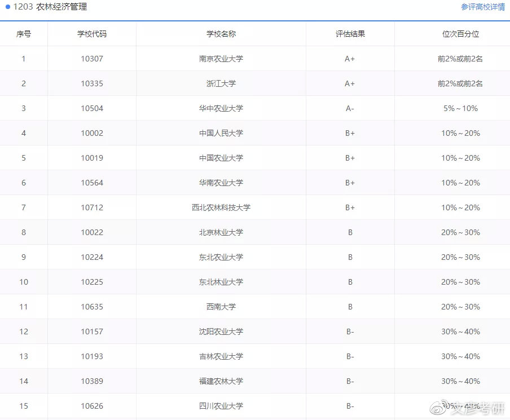The height and width of the screenshot is (420, 510).
Task: Select school name 中国农业大学
Action: (221, 158)
